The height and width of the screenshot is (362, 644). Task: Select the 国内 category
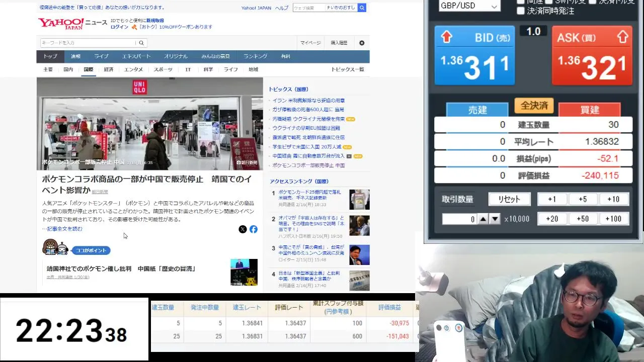(68, 69)
